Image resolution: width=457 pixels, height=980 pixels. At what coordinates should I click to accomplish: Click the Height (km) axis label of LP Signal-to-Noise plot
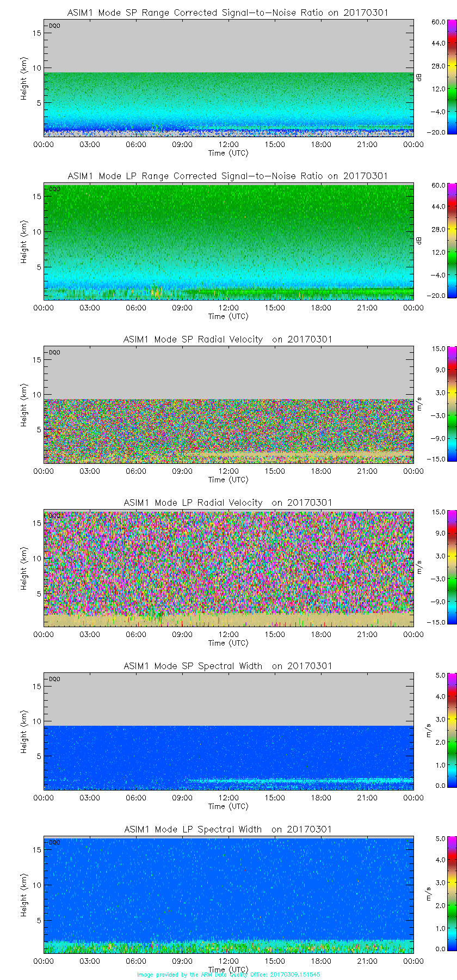coord(24,242)
